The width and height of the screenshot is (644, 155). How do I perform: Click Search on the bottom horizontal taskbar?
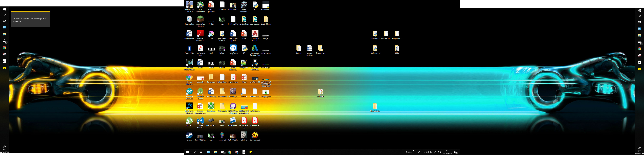(x=194, y=152)
